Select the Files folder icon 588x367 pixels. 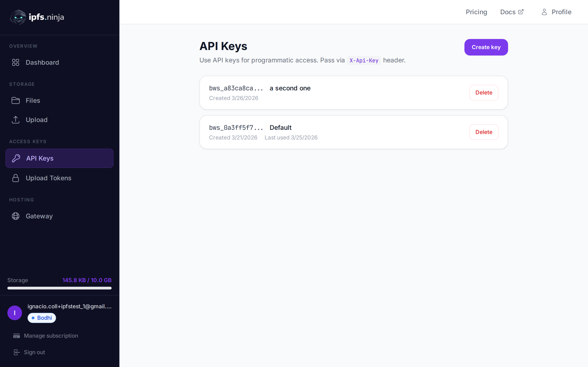click(16, 100)
